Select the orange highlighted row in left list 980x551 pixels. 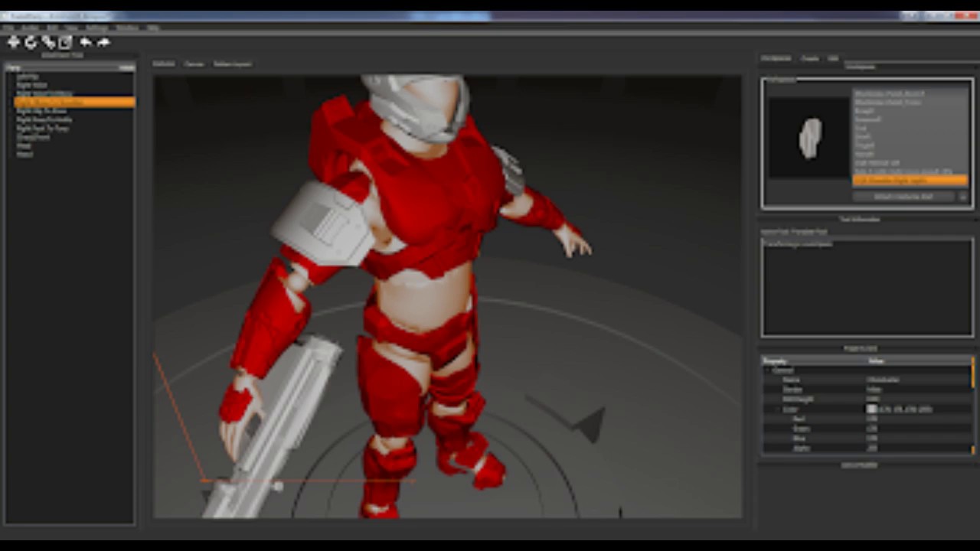click(x=74, y=102)
